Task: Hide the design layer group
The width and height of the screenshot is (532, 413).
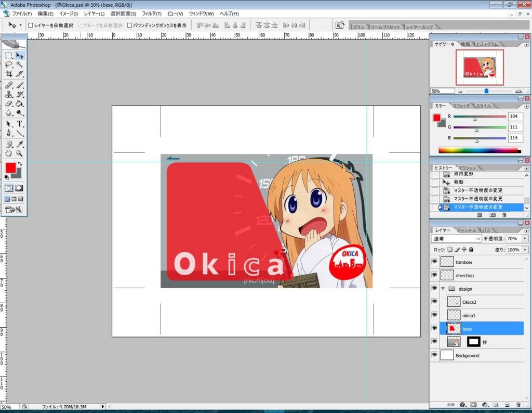Action: 434,288
